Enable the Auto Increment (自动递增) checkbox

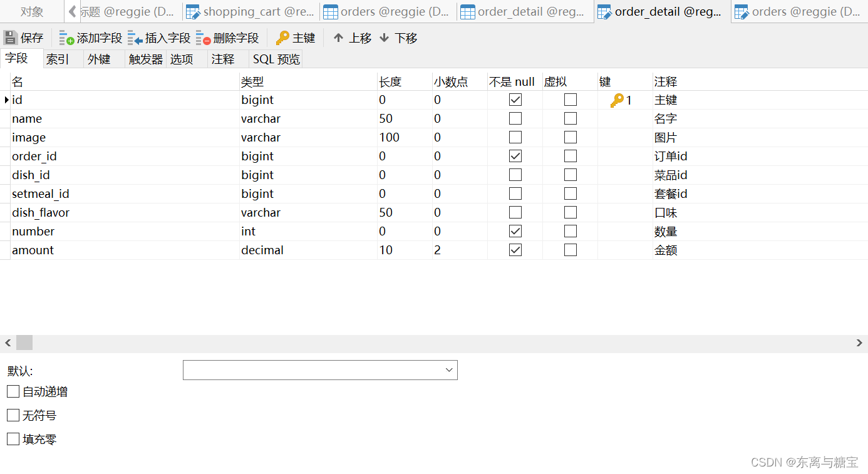click(13, 391)
